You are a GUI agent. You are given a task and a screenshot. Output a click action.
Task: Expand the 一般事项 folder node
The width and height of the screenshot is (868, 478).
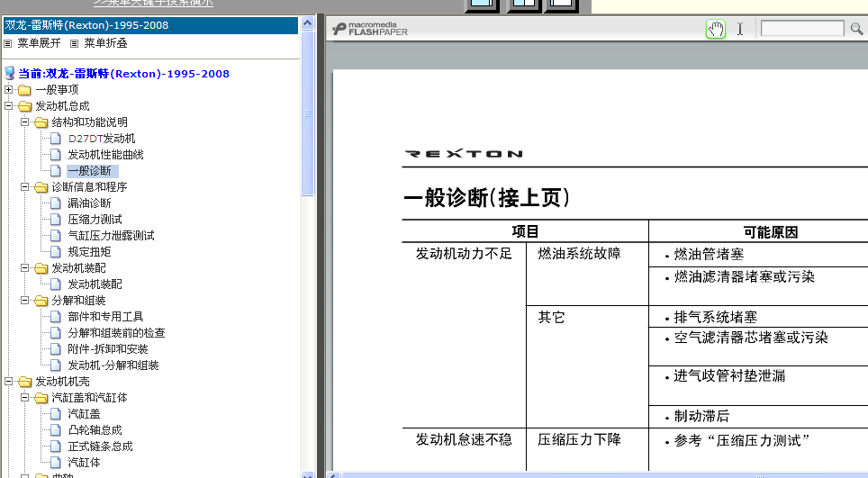8,90
